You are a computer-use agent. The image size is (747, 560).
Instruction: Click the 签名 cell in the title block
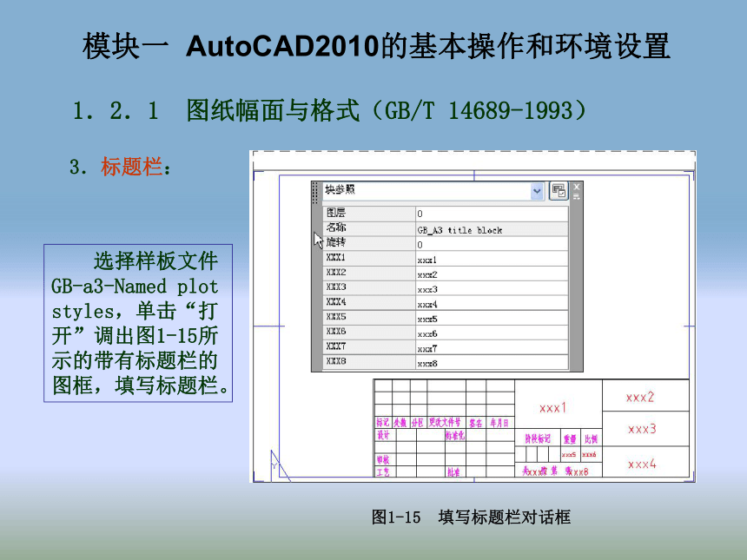(x=475, y=423)
